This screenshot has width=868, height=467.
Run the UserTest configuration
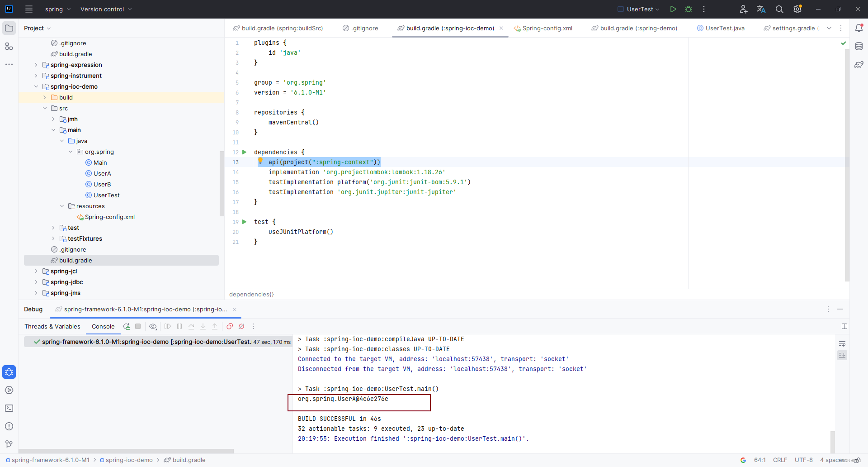point(673,9)
